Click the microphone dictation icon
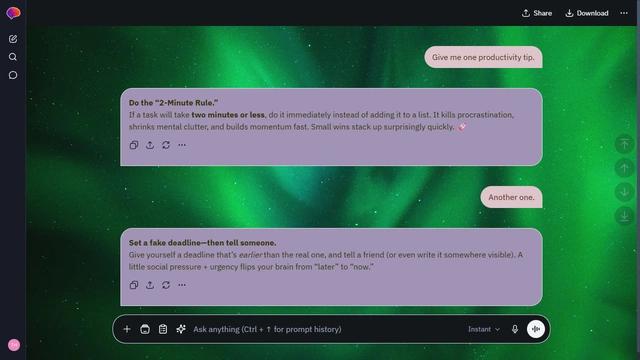The height and width of the screenshot is (360, 640). point(515,329)
